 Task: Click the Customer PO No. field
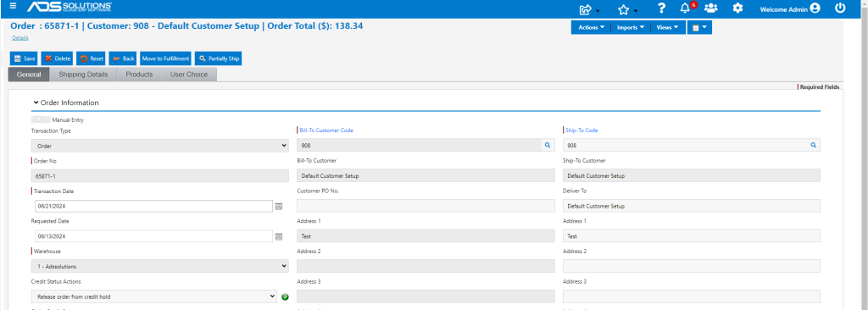tap(426, 206)
